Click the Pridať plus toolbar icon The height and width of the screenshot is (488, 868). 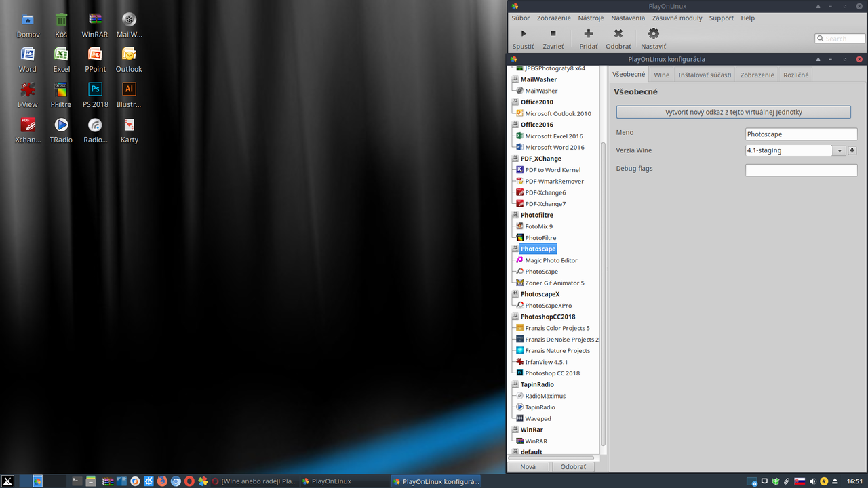point(588,33)
